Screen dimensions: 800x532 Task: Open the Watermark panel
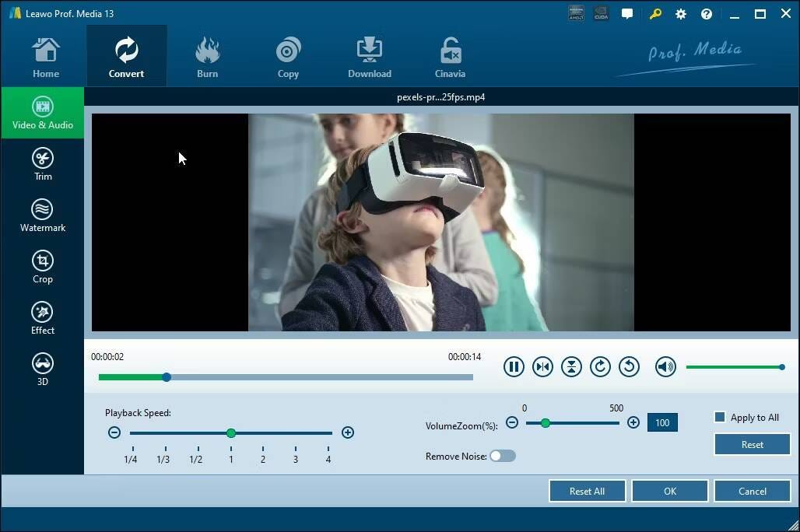43,214
